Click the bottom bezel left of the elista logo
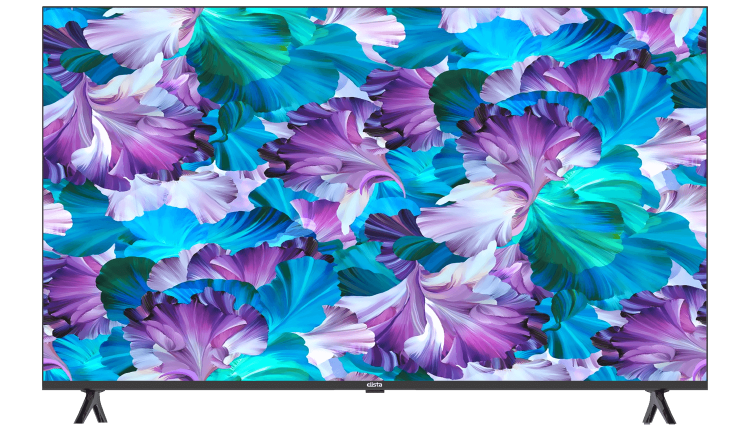750x430 pixels. pyautogui.click(x=200, y=385)
